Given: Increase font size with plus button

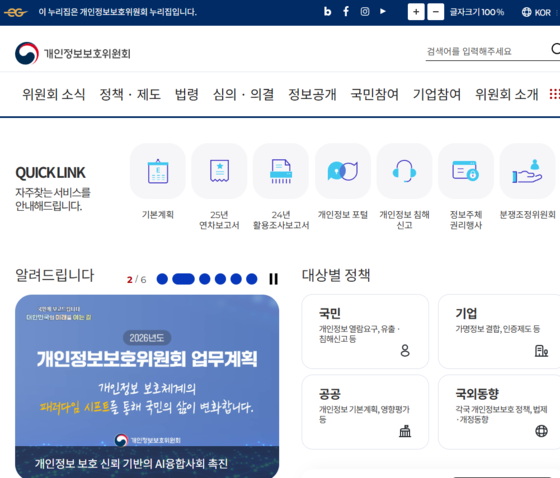Looking at the screenshot, I should (416, 12).
